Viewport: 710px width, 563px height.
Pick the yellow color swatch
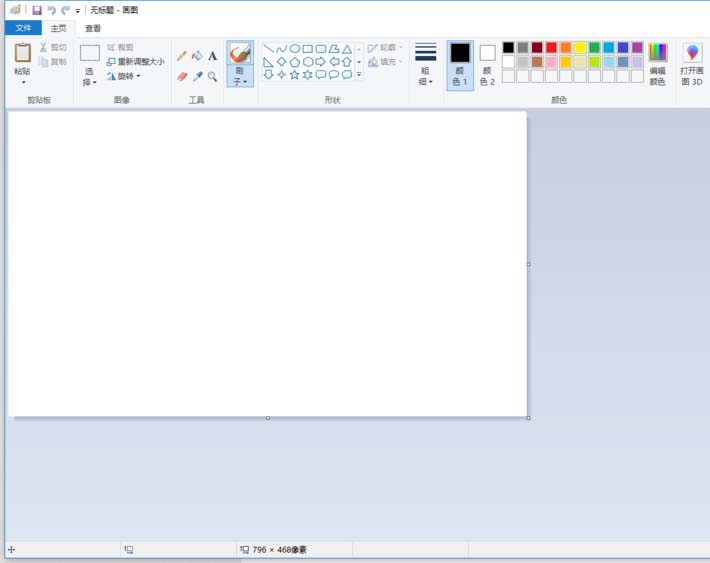(x=580, y=48)
